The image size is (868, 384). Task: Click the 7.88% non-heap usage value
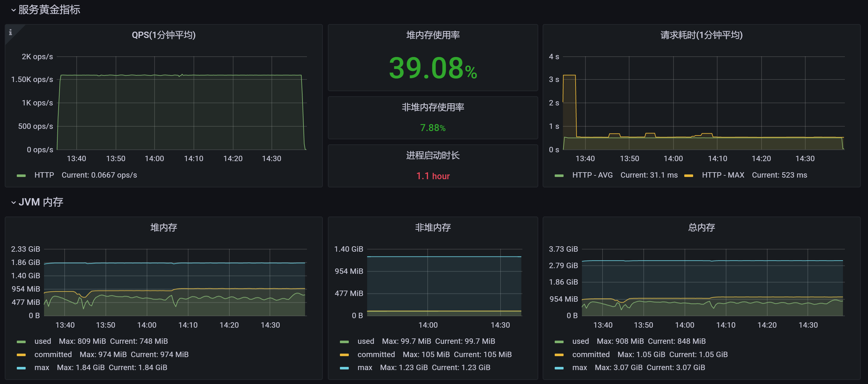(433, 128)
